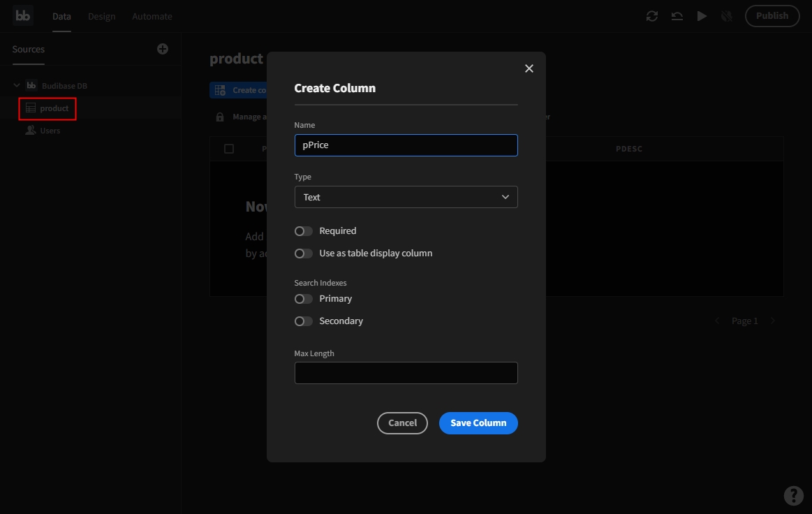Open the Type dropdown
The height and width of the screenshot is (514, 812).
coord(406,197)
